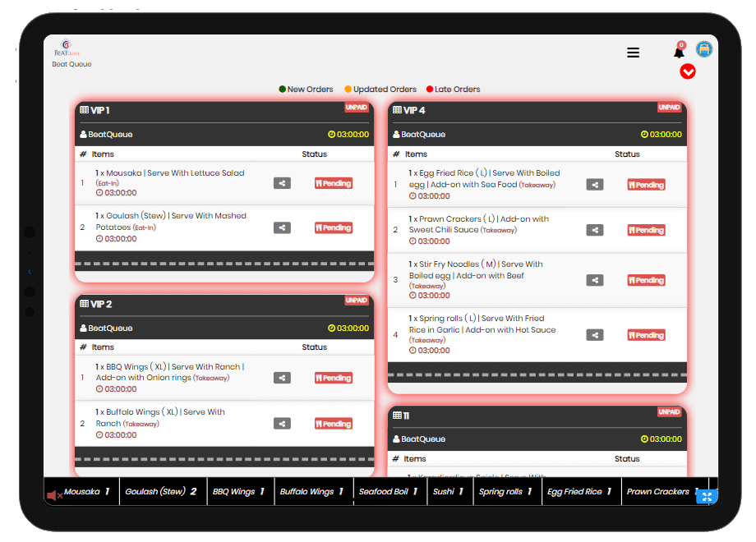
Task: Click the UNPAID badge on VIP 2
Action: coord(357,301)
